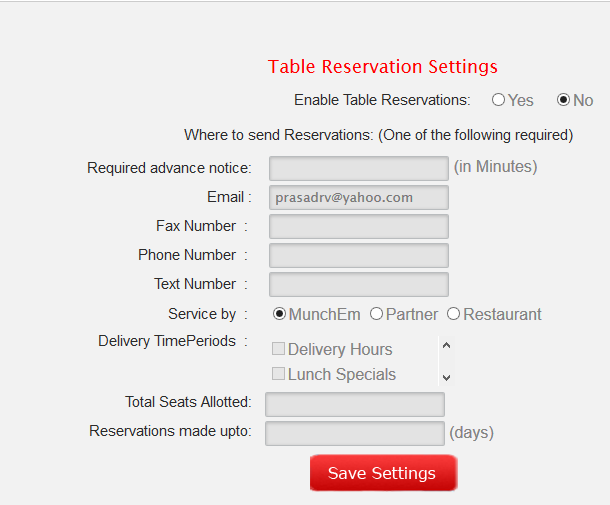Click the Lunch Specials label text

[342, 374]
